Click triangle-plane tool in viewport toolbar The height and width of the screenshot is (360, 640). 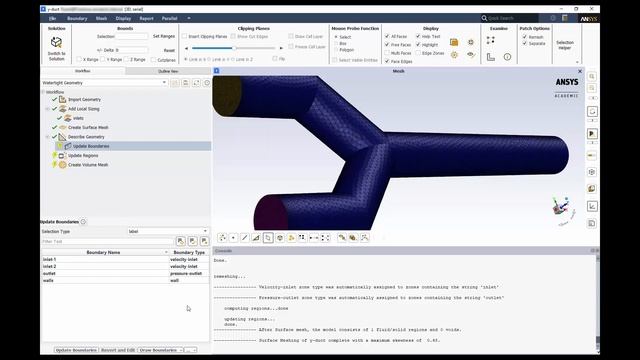[x=256, y=238]
